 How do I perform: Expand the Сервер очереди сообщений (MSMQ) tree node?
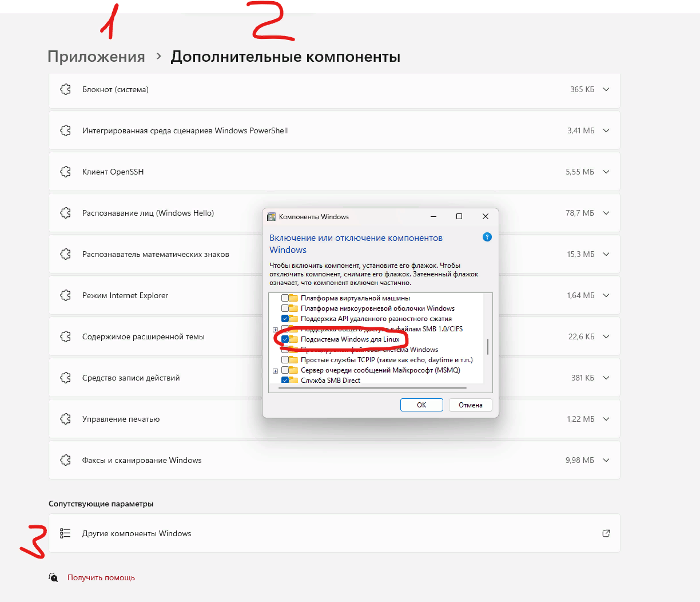[275, 371]
